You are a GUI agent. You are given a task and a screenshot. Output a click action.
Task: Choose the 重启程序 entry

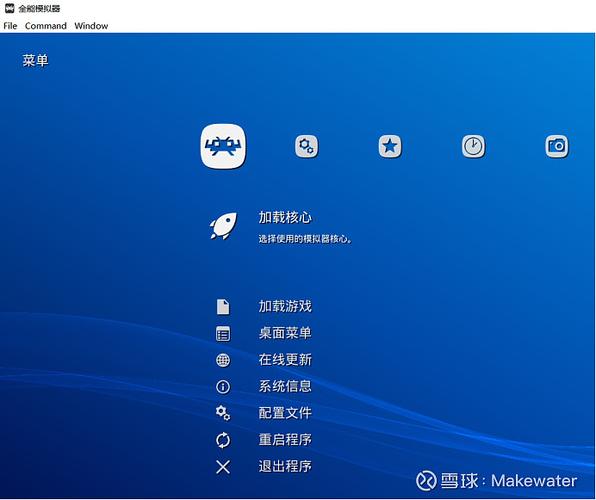(285, 440)
